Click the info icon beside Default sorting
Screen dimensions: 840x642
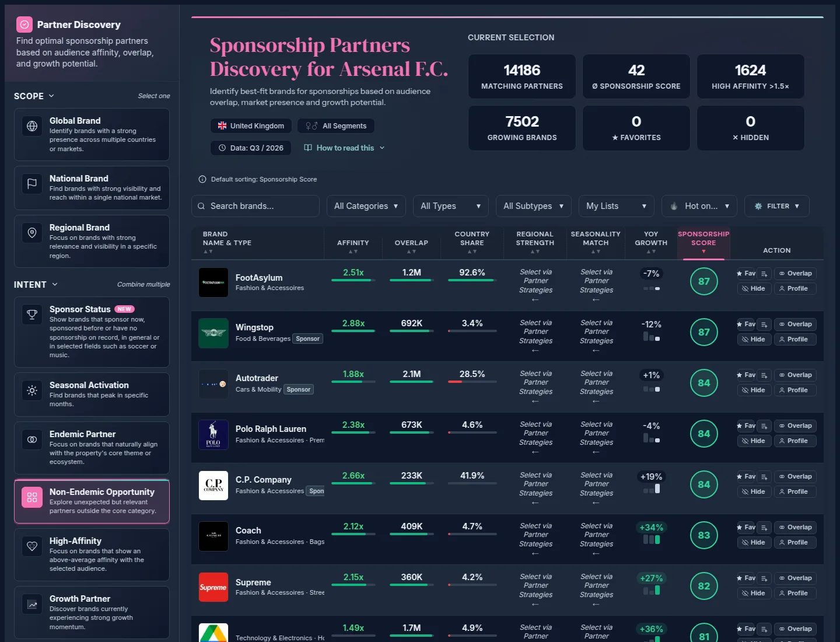tap(202, 179)
